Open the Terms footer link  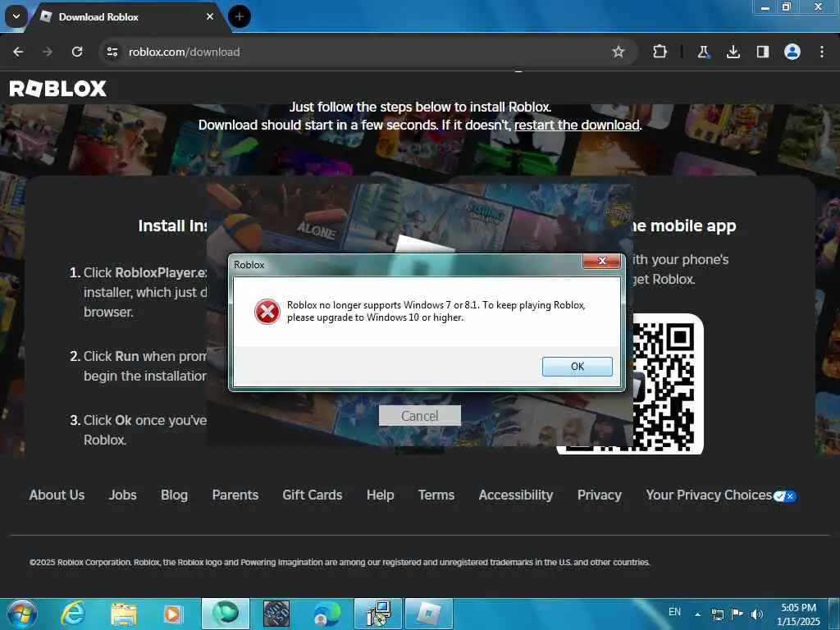click(x=436, y=495)
